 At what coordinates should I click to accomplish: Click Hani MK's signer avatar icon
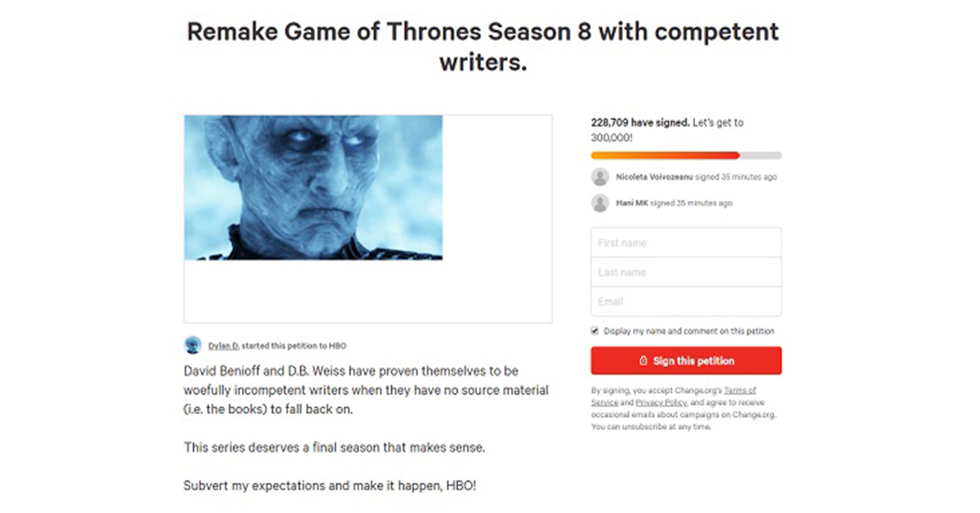tap(600, 203)
